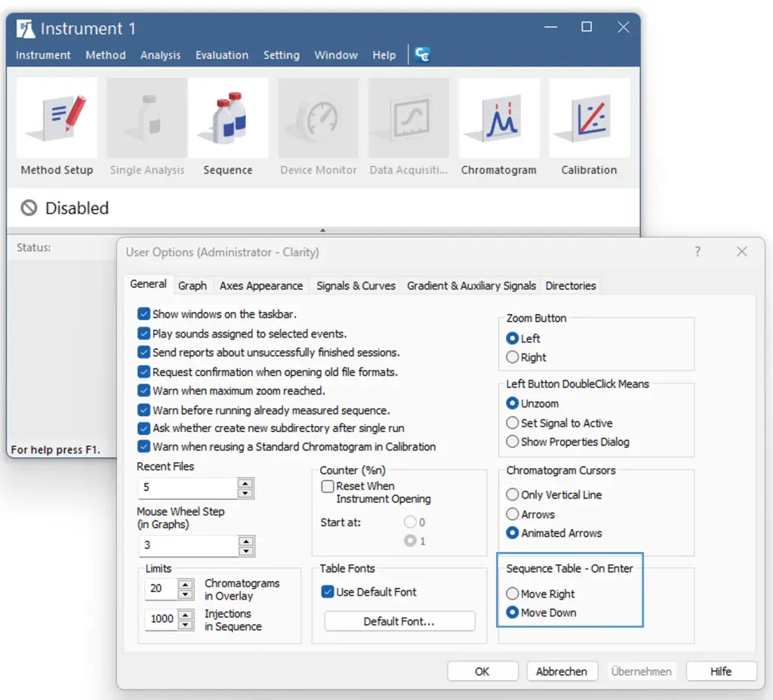773x700 pixels.
Task: Select Unzoom for double-click
Action: pos(513,403)
